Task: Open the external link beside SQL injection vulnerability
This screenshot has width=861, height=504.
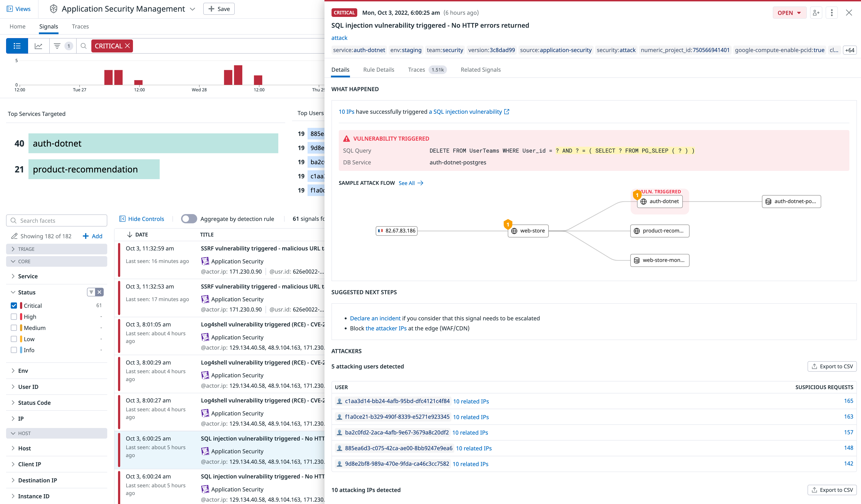Action: 507,111
